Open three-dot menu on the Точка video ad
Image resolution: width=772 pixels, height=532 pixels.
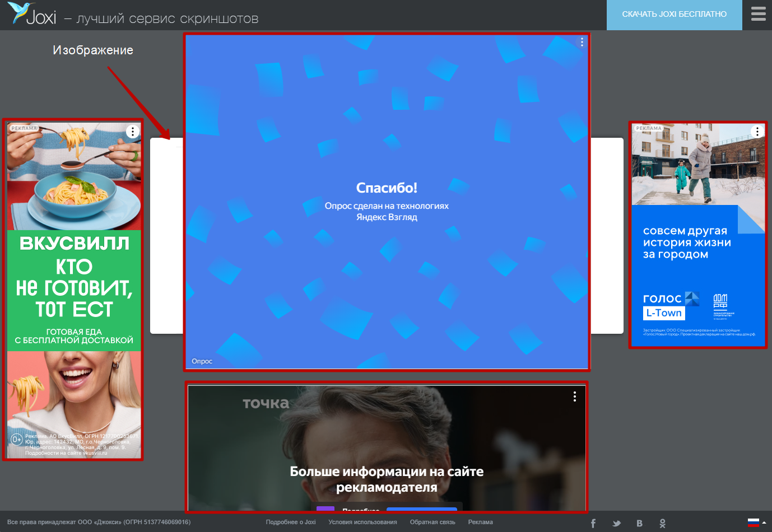point(575,396)
